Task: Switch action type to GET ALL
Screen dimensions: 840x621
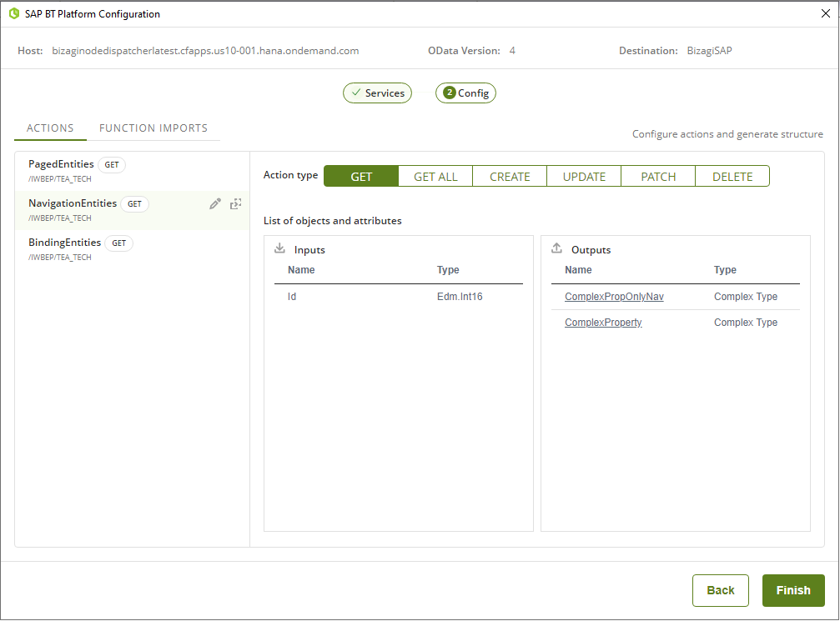Action: (435, 177)
